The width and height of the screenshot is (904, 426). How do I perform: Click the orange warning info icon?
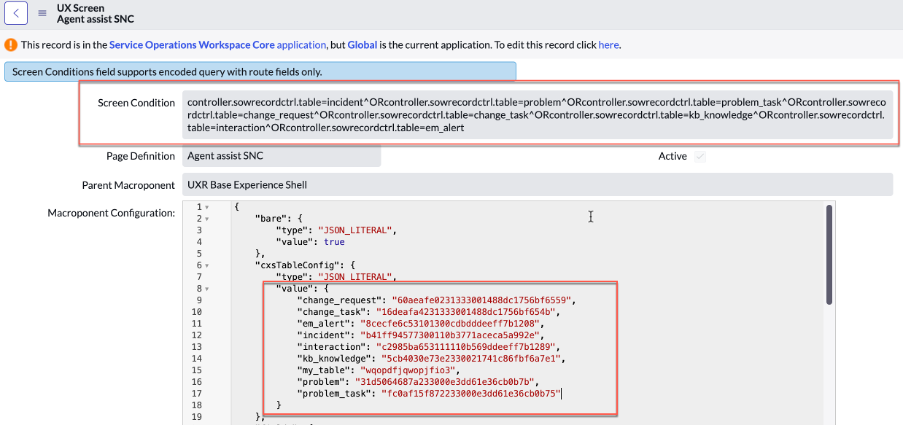pos(11,44)
